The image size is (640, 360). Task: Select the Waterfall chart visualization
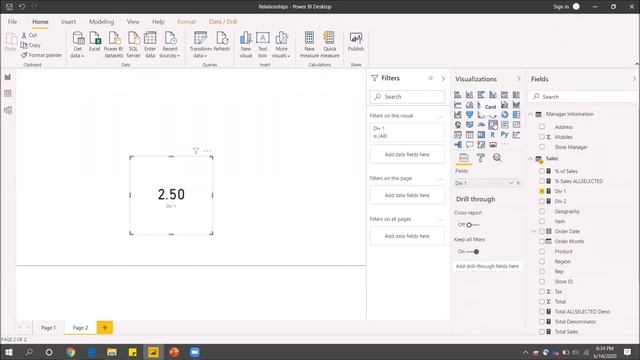(458, 115)
